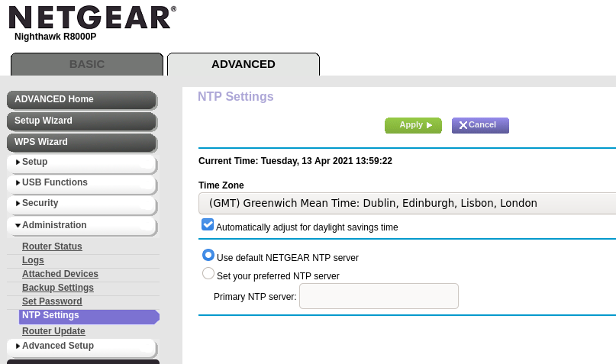Expand the USB Functions section
Image resolution: width=616 pixels, height=364 pixels.
(x=82, y=183)
